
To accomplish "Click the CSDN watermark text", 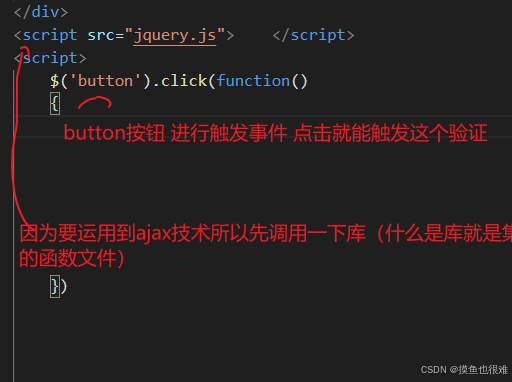I will pyautogui.click(x=464, y=370).
